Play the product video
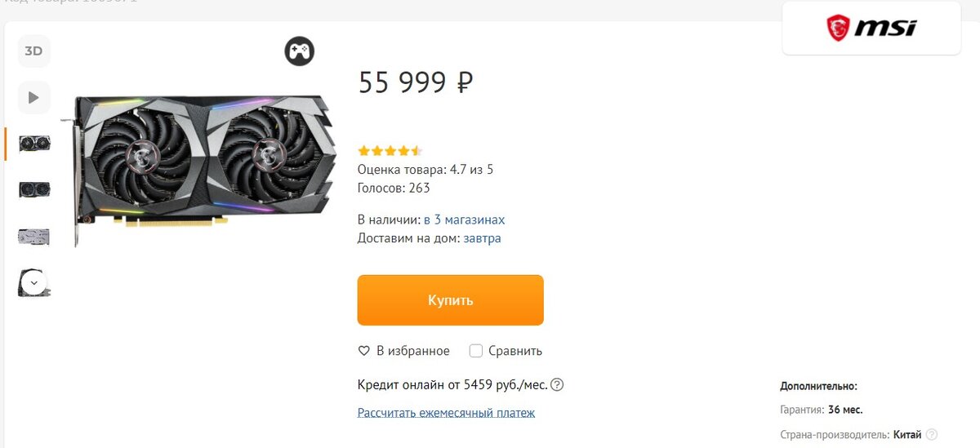The image size is (980, 448). [x=33, y=98]
